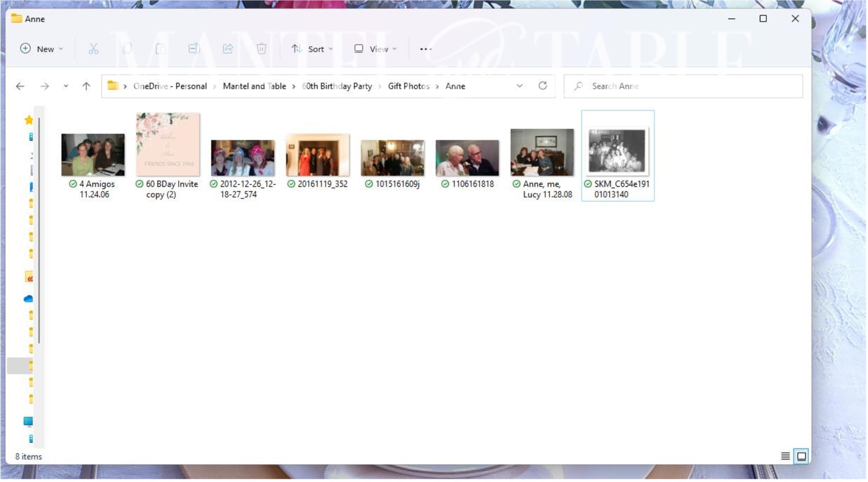Click in the Search Anne field

click(684, 86)
